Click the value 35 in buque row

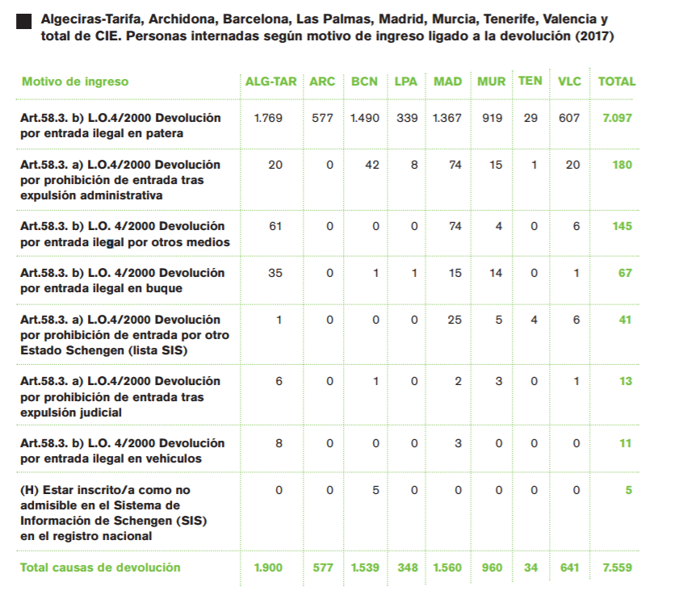point(275,273)
